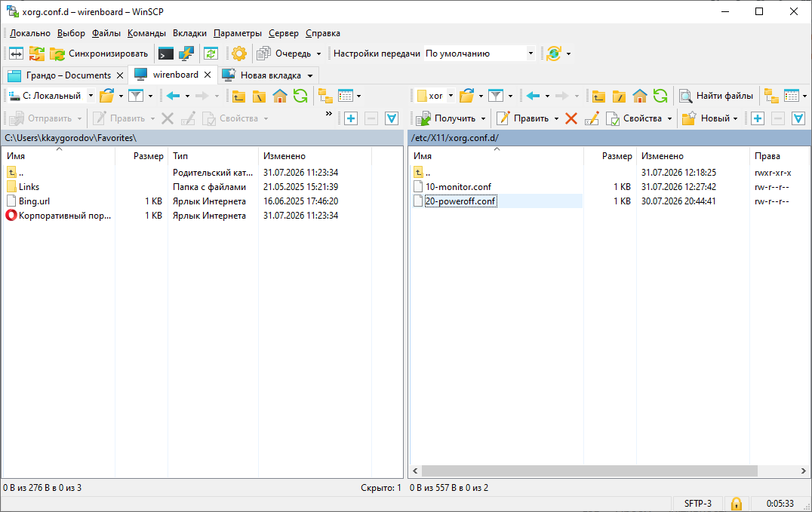Click the Найти файлы button
The width and height of the screenshot is (812, 512).
(716, 96)
